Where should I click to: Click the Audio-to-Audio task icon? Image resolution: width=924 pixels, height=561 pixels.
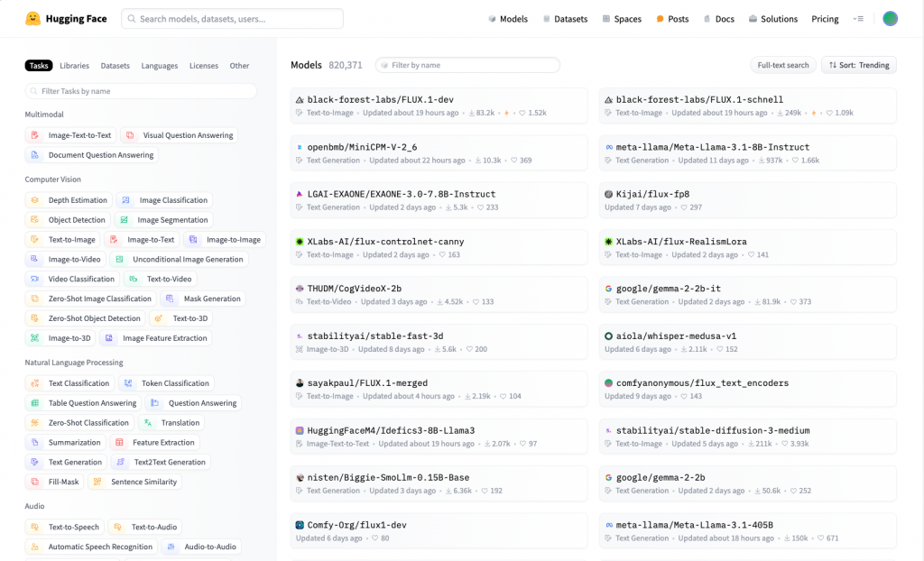coord(171,547)
